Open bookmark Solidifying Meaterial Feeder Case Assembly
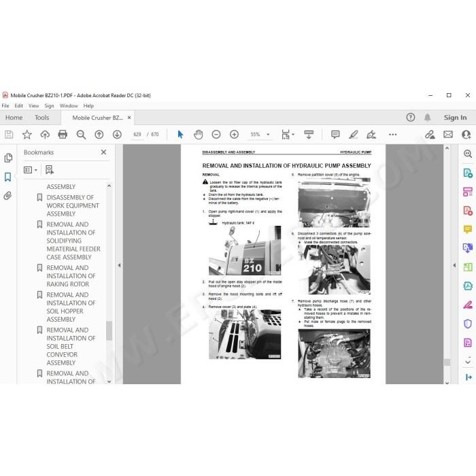 73,241
